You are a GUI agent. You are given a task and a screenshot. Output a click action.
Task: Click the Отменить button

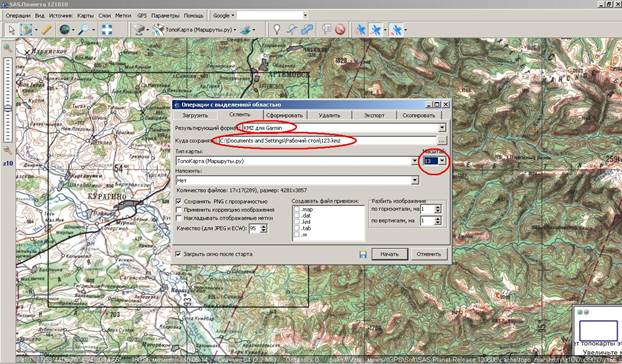(429, 254)
